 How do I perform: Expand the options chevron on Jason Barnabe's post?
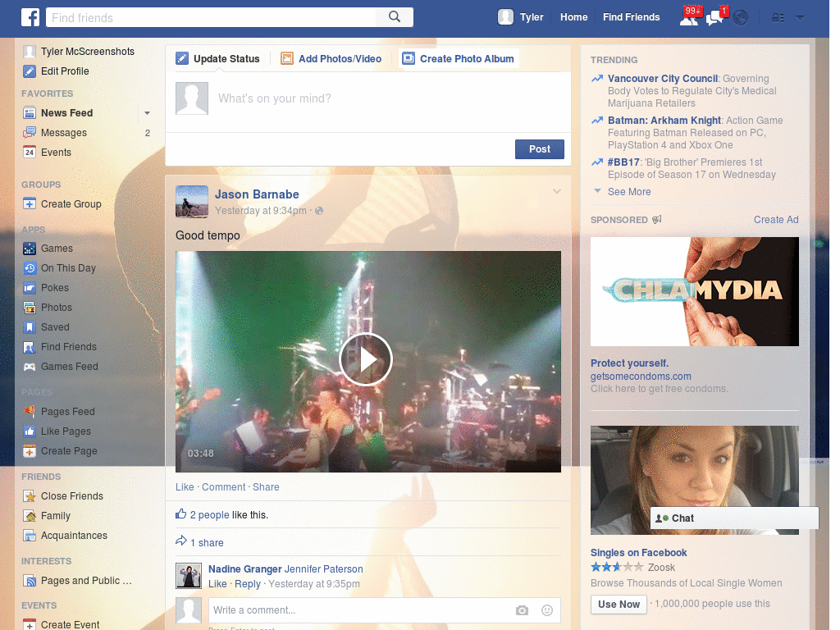[x=557, y=190]
